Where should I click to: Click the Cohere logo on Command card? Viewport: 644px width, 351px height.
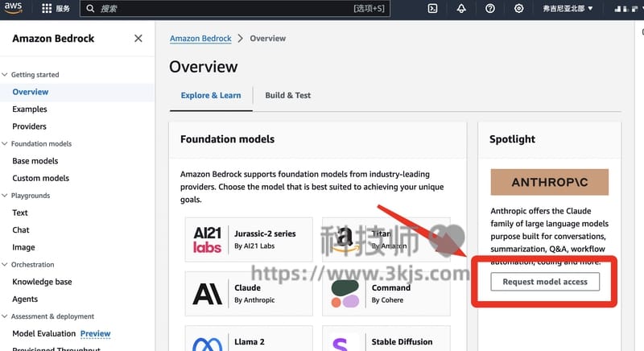coord(345,294)
